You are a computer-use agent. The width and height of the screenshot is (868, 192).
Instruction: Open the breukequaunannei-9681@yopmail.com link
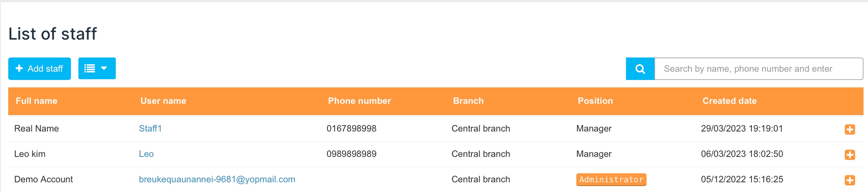(x=217, y=180)
